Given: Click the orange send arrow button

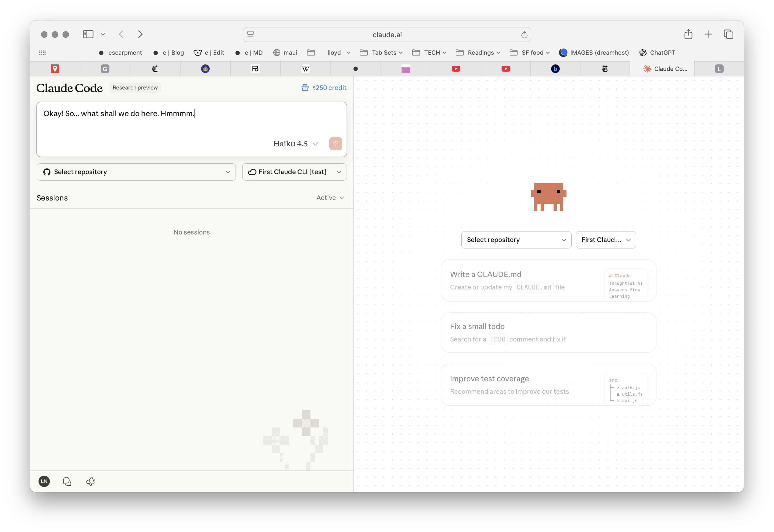Looking at the screenshot, I should coord(335,144).
